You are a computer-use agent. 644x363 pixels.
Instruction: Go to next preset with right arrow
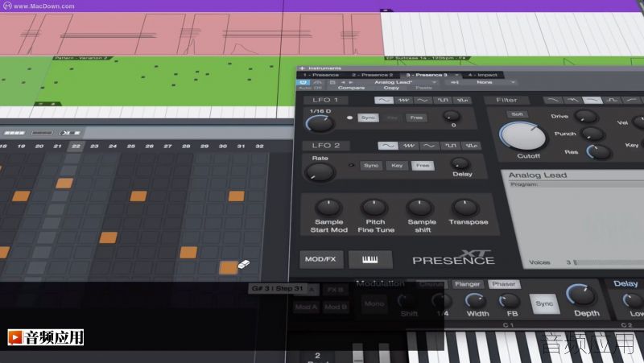[x=350, y=82]
